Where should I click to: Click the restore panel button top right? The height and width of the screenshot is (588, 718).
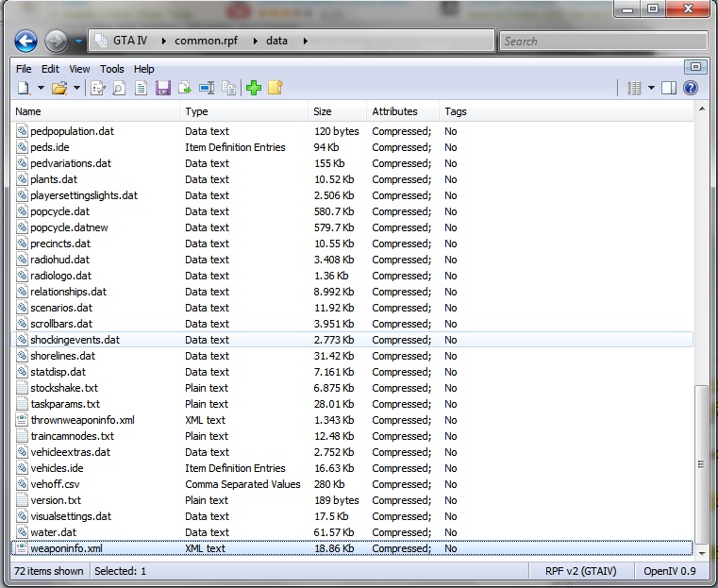(695, 67)
